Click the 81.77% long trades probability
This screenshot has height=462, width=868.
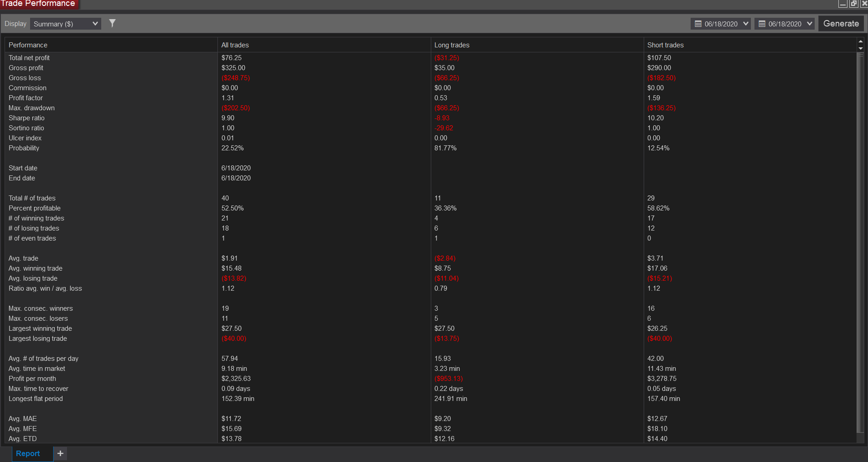pos(445,148)
